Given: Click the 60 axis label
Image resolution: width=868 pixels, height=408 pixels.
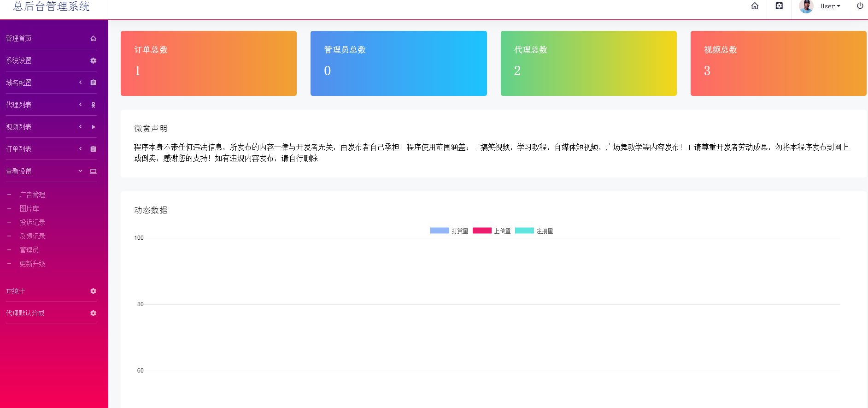Looking at the screenshot, I should point(141,371).
